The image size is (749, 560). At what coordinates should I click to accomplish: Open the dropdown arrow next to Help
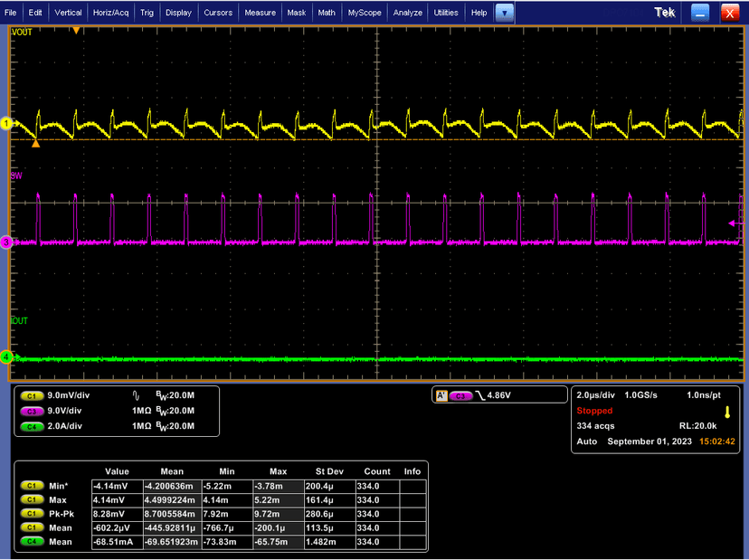pos(505,13)
